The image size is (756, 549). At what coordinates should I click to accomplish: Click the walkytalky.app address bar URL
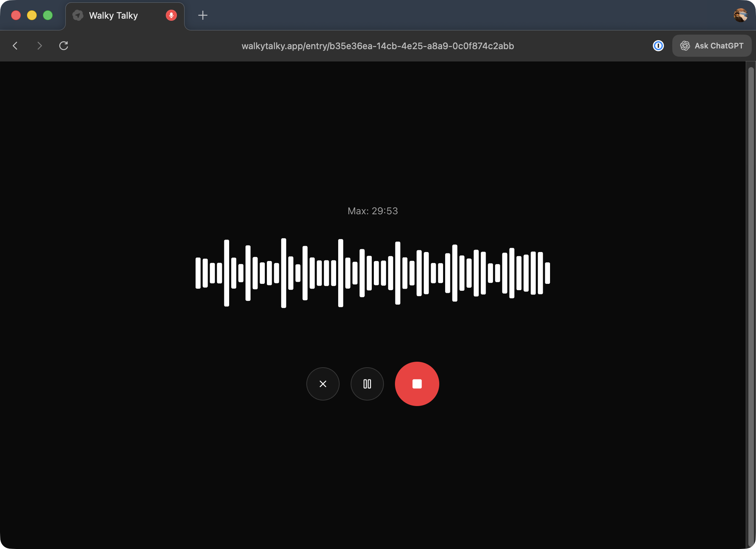point(377,46)
